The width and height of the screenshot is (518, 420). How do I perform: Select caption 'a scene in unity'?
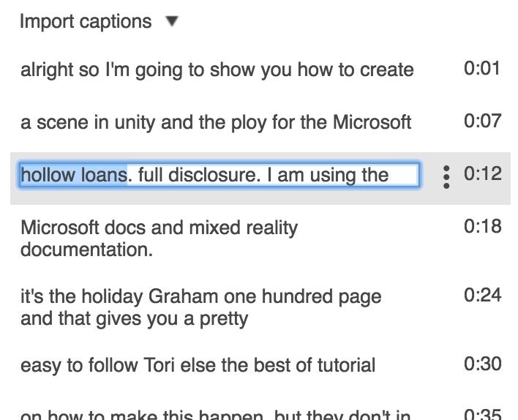click(216, 122)
